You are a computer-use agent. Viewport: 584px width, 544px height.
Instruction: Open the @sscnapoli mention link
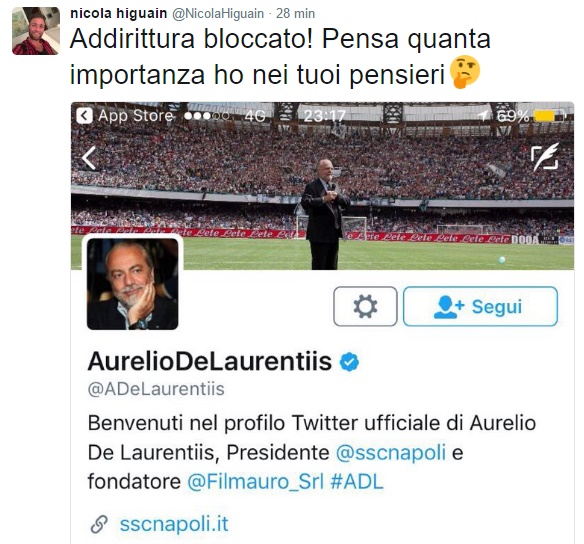click(x=391, y=453)
